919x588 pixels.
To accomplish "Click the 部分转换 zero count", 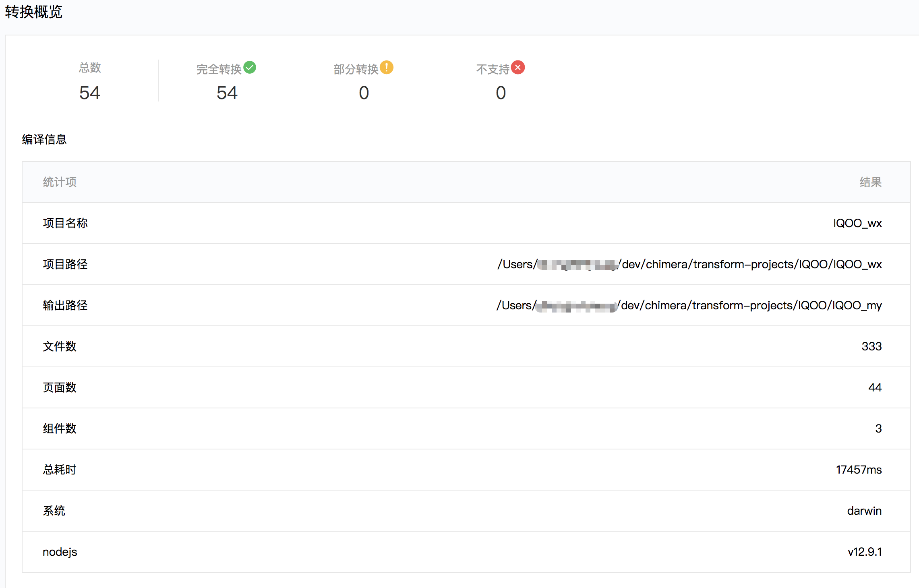I will pyautogui.click(x=364, y=93).
